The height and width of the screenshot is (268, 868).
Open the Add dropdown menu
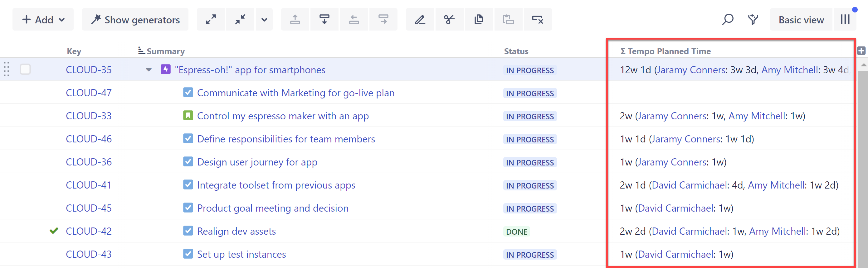coord(43,20)
